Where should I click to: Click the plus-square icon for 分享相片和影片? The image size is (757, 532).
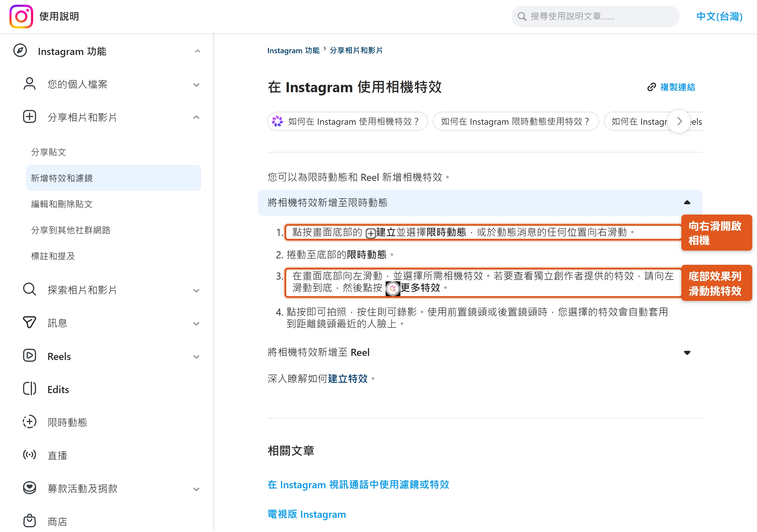29,117
